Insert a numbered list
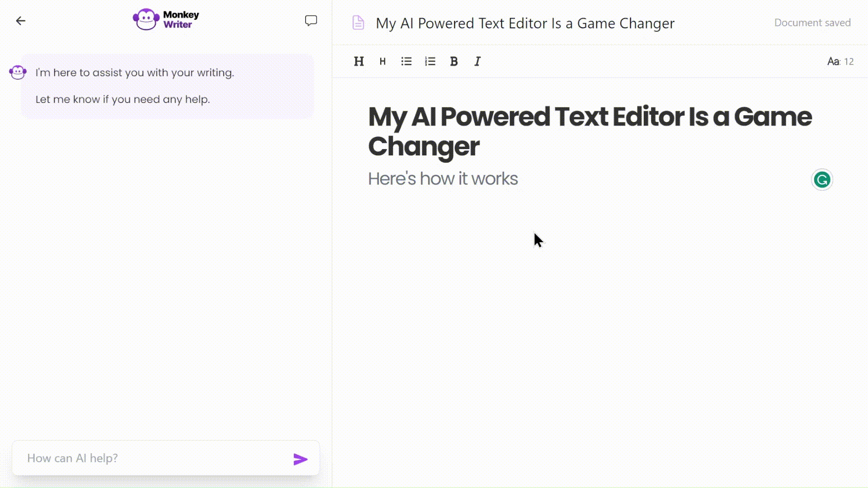The width and height of the screenshot is (868, 488). [x=430, y=61]
